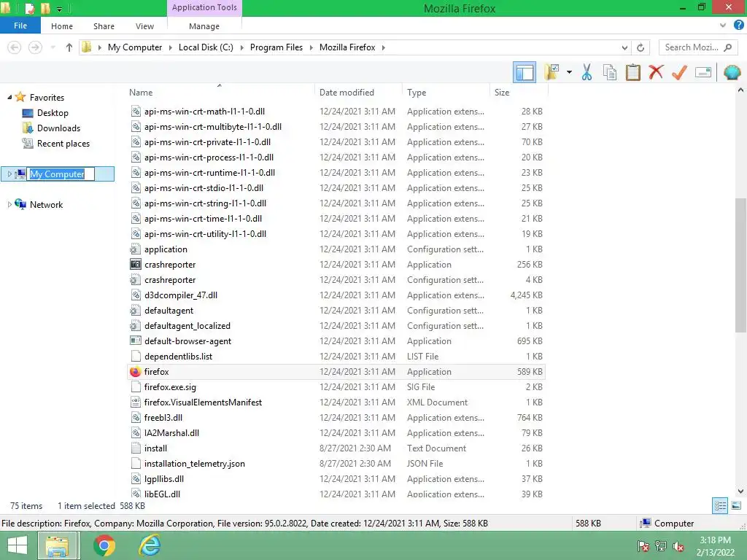Open Customize Quick Access Toolbar dropdown
The height and width of the screenshot is (560, 747).
point(60,9)
